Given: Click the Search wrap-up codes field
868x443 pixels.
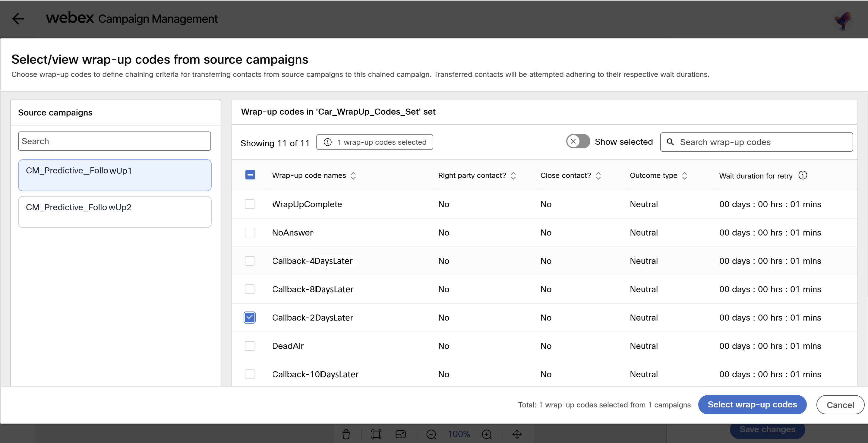Looking at the screenshot, I should [x=762, y=142].
